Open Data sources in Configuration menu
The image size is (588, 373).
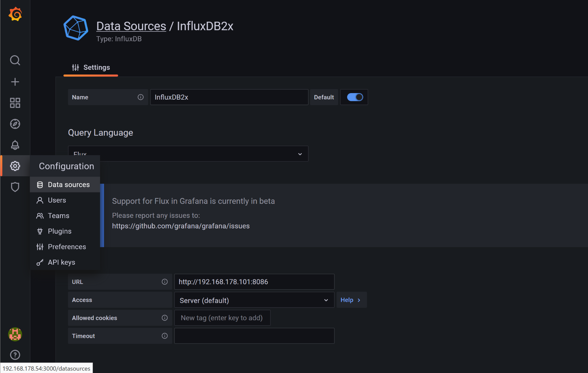click(x=65, y=185)
